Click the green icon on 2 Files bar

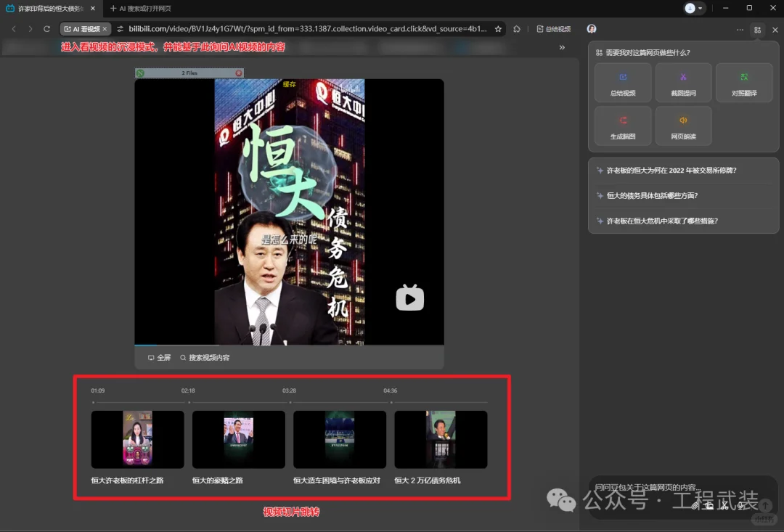point(141,73)
